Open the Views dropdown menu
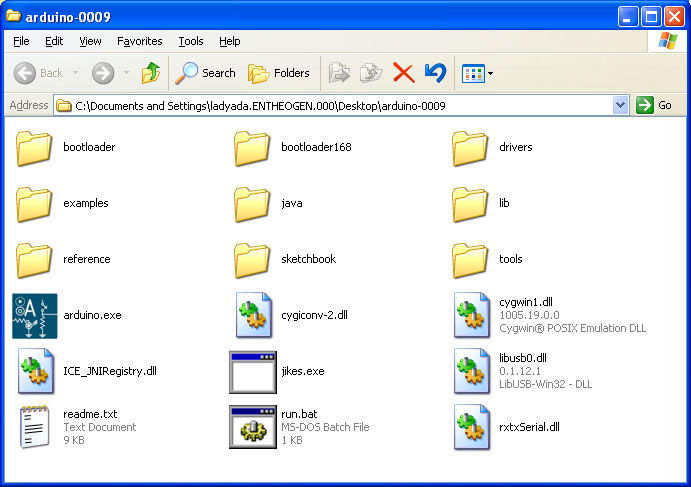This screenshot has width=691, height=487. (490, 73)
